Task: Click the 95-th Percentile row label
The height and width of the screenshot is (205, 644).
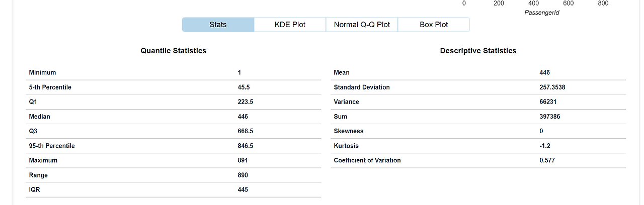Action: tap(52, 146)
